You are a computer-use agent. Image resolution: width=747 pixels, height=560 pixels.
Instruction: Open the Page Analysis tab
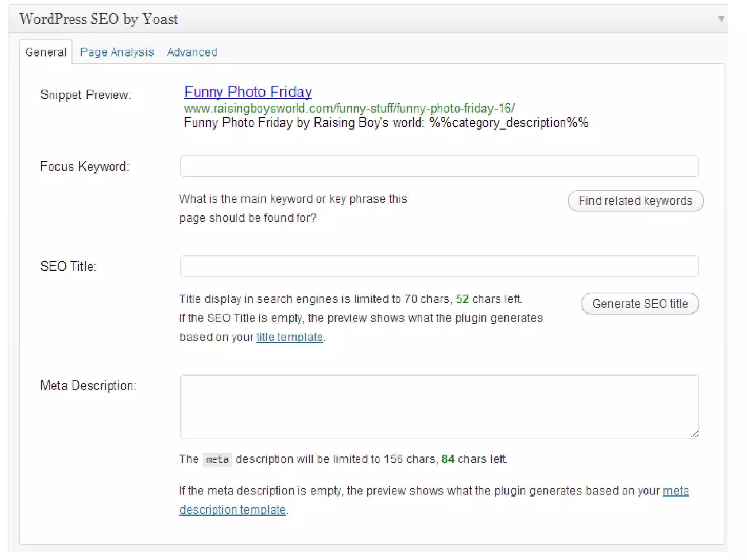[117, 52]
